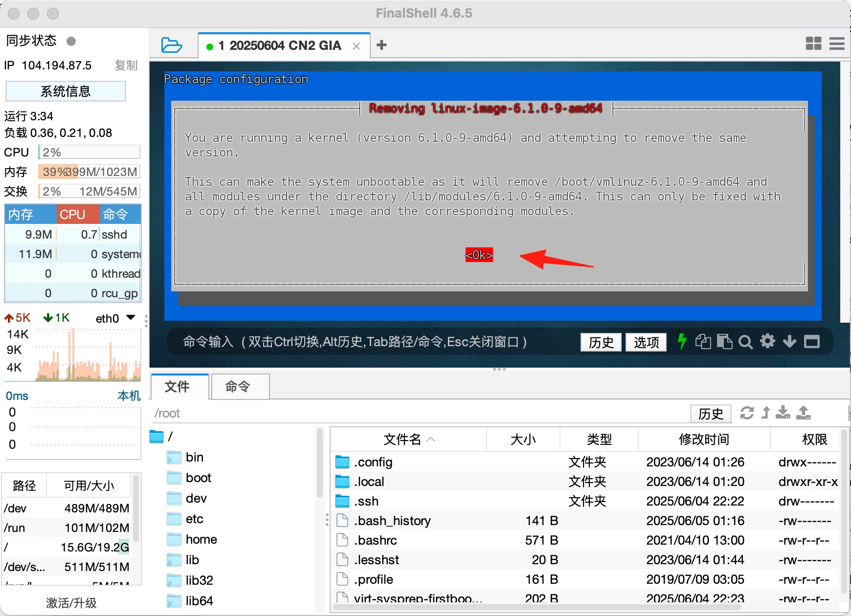Open the 选项 button

[x=646, y=342]
